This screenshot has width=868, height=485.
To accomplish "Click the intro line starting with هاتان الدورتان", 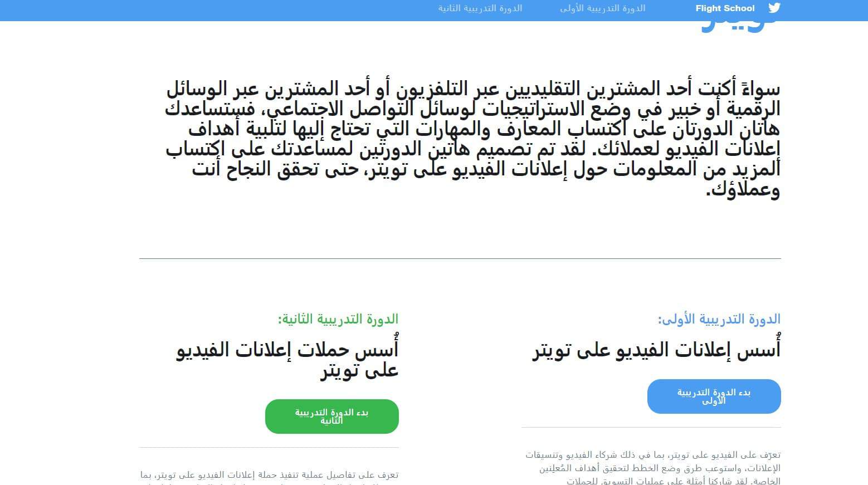I will pyautogui.click(x=484, y=129).
